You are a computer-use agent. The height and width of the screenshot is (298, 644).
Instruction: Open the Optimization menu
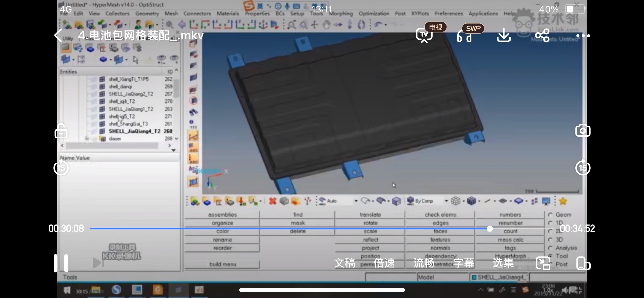[374, 13]
